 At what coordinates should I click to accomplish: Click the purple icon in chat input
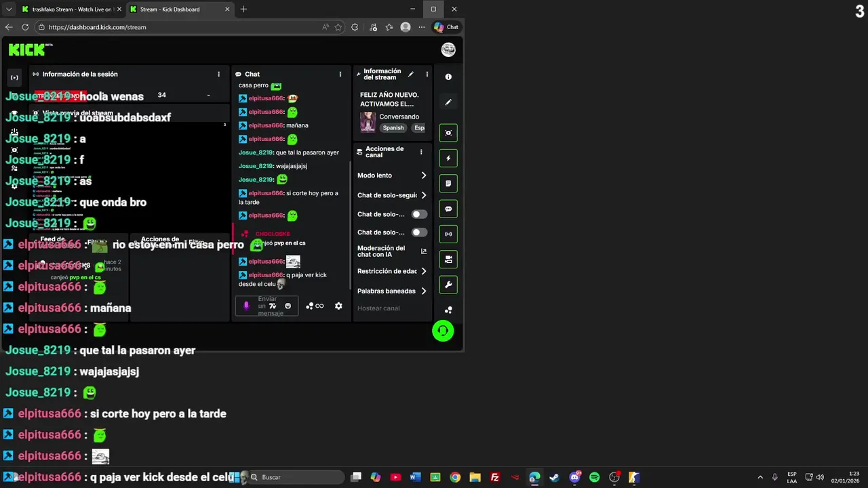[246, 306]
